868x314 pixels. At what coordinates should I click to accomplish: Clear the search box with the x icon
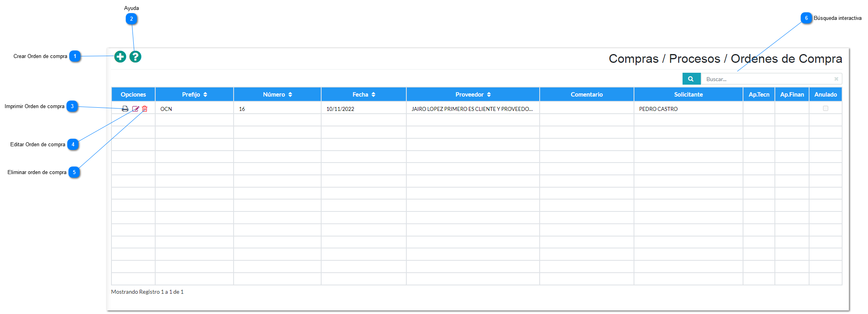pos(836,79)
